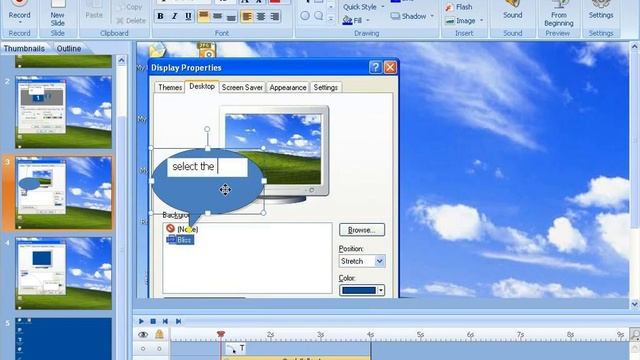Toggle visibility dot for the first track
The image size is (640, 360).
point(143,349)
